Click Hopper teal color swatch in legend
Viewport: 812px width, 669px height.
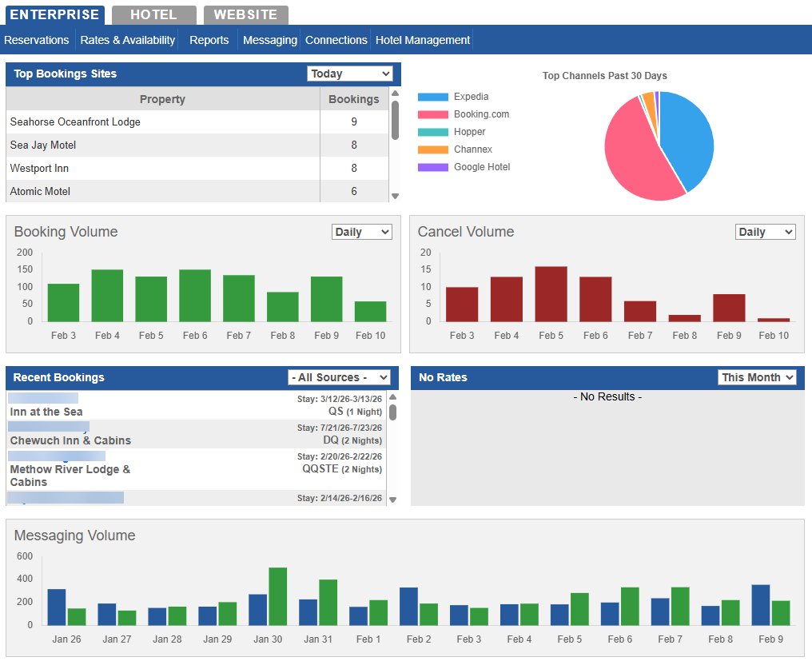(x=432, y=132)
